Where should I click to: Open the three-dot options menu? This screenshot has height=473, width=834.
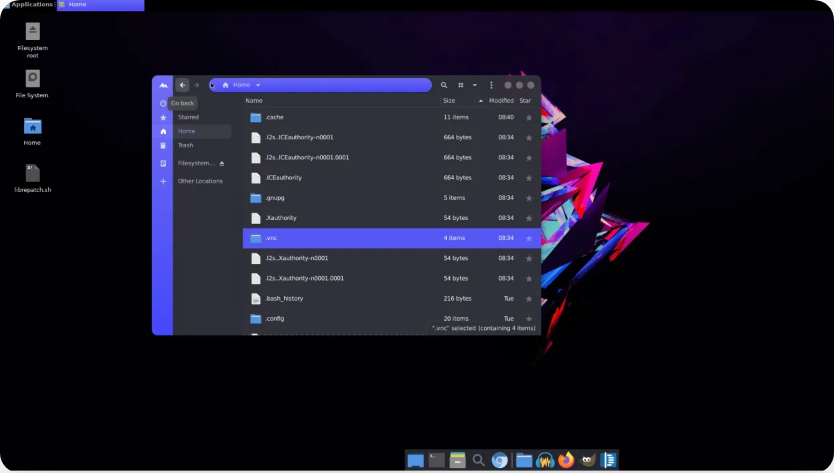click(491, 85)
